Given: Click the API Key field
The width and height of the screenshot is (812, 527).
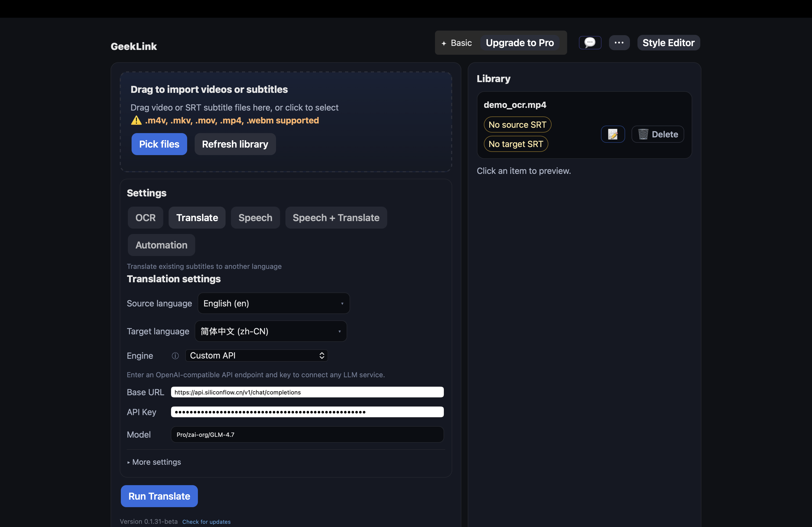Looking at the screenshot, I should click(x=307, y=412).
